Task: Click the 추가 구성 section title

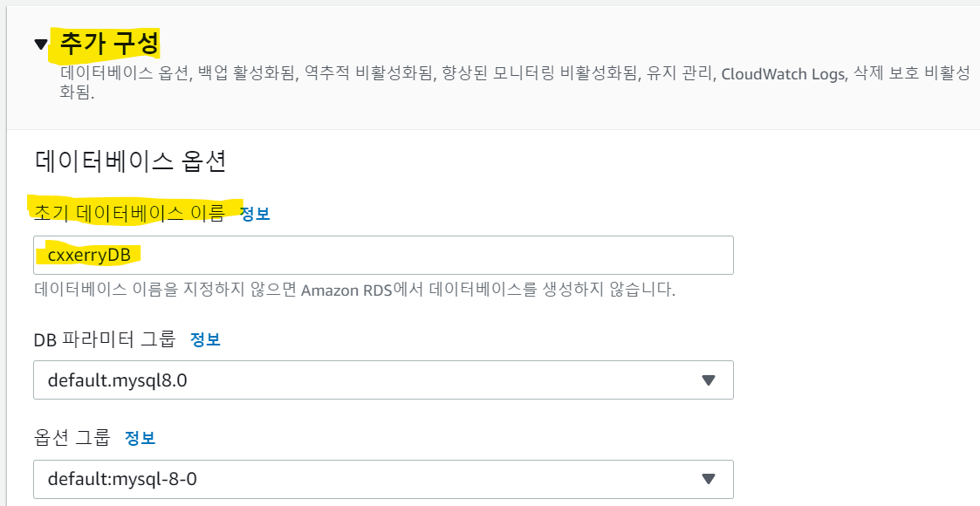Action: point(109,44)
